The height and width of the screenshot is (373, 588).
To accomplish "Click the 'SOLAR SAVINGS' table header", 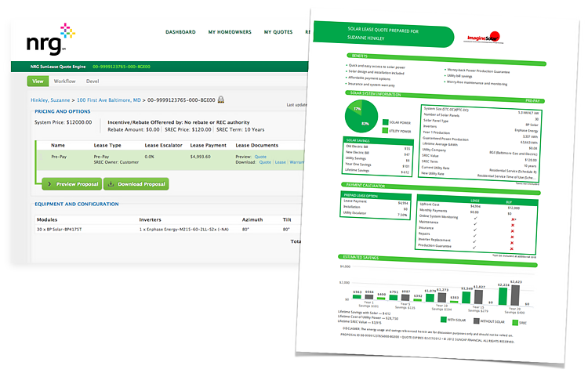I will point(378,141).
